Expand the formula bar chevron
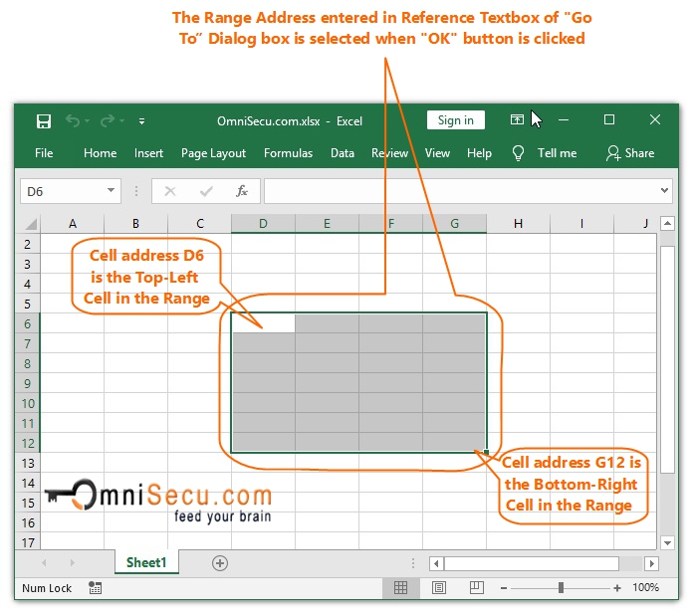This screenshot has height=616, width=693. (664, 190)
